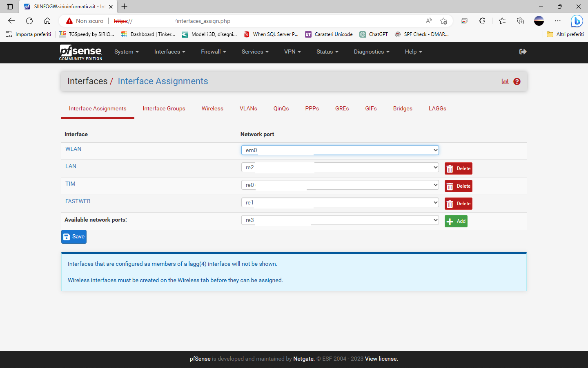Switch to the Bridges tab
Image resolution: width=588 pixels, height=368 pixels.
point(403,108)
